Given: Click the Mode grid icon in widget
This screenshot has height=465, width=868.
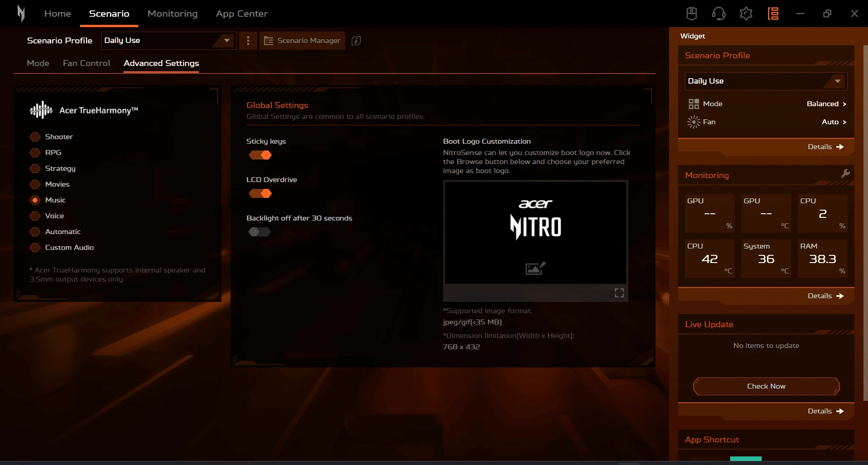Looking at the screenshot, I should click(693, 104).
